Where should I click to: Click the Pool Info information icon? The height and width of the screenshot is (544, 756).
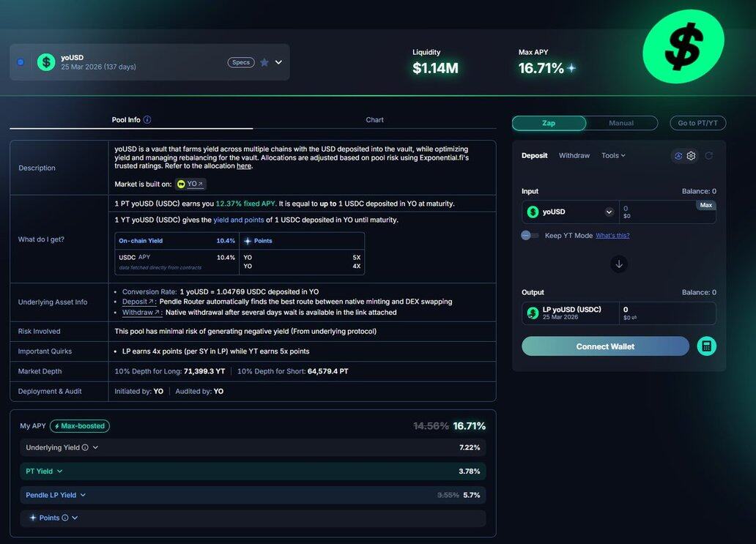coord(147,120)
